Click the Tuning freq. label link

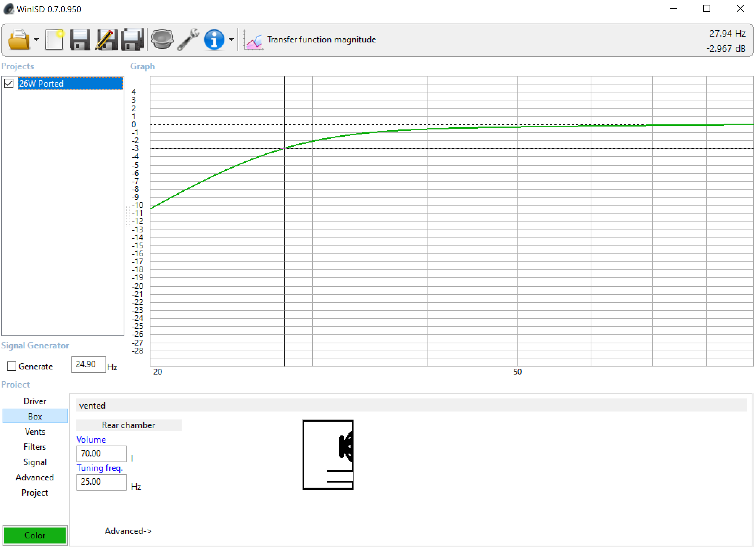(x=100, y=468)
